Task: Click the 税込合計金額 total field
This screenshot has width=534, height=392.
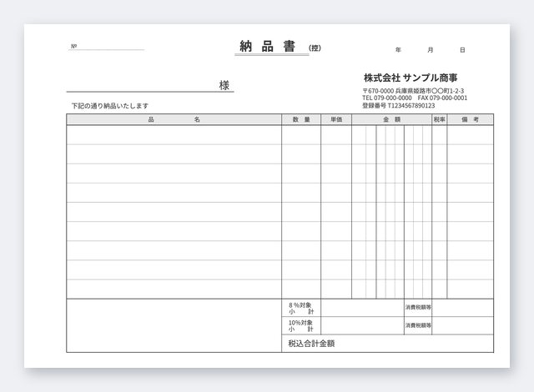Action: tap(387, 344)
